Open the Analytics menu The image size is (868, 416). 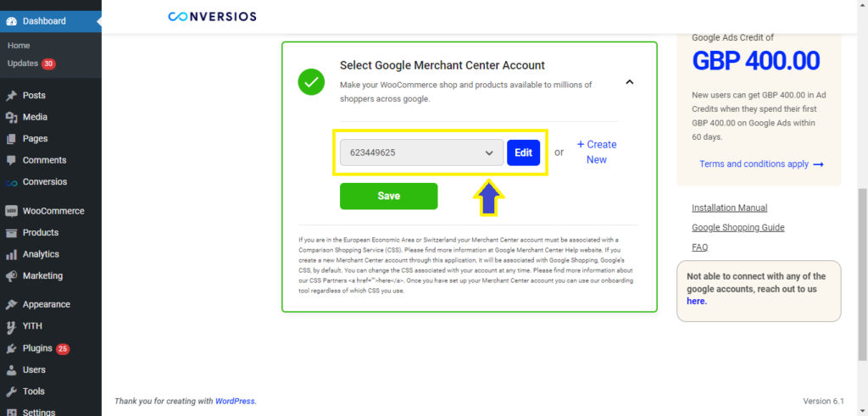51,254
